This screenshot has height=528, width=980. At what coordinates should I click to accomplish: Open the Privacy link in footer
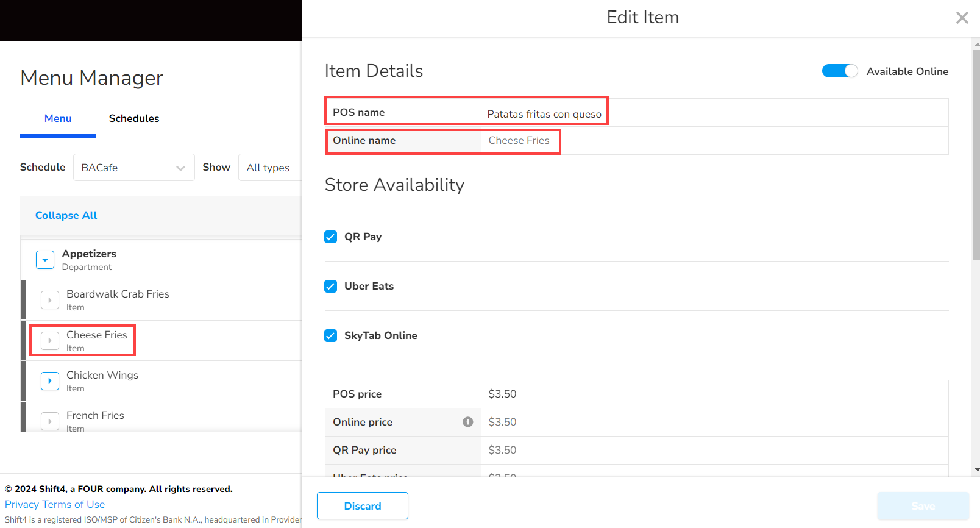coord(22,504)
